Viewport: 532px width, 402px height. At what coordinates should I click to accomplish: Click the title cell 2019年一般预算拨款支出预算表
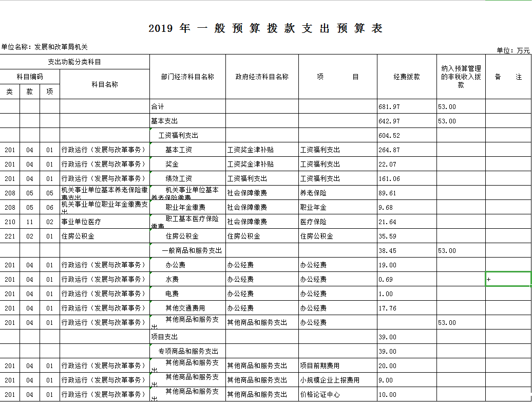tap(265, 28)
